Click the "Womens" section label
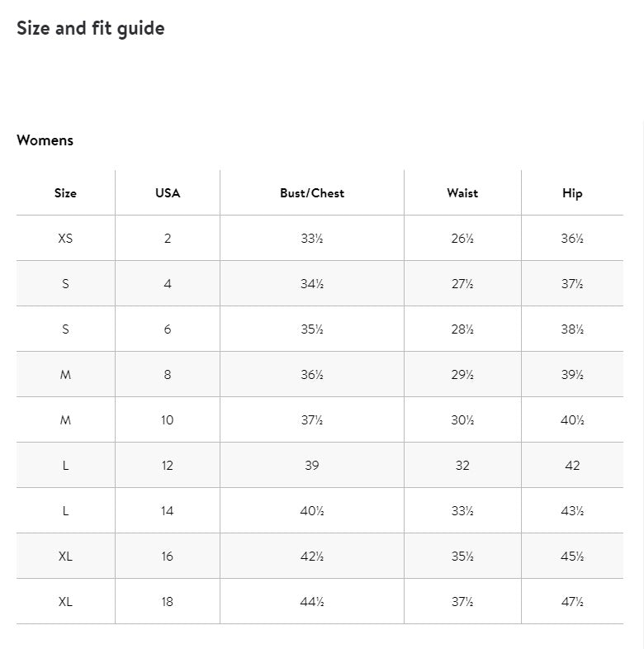This screenshot has height=649, width=644. click(x=45, y=140)
